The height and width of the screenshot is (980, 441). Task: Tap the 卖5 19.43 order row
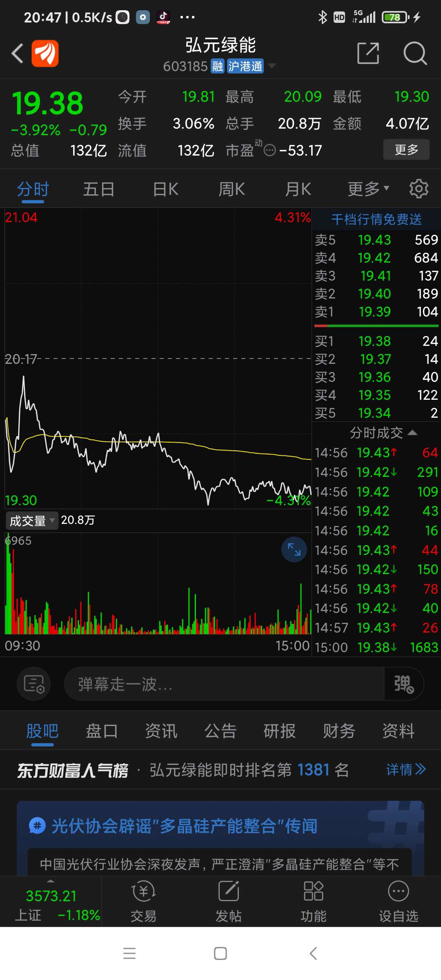pyautogui.click(x=376, y=240)
